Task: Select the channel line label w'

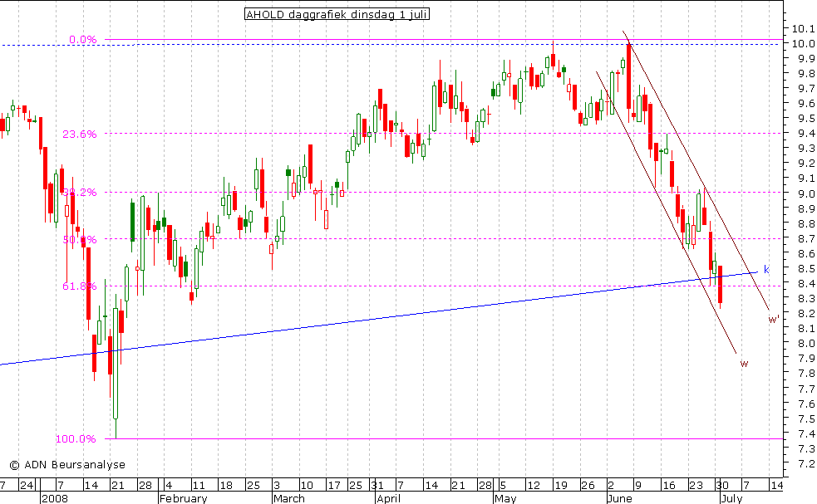Action: [774, 319]
